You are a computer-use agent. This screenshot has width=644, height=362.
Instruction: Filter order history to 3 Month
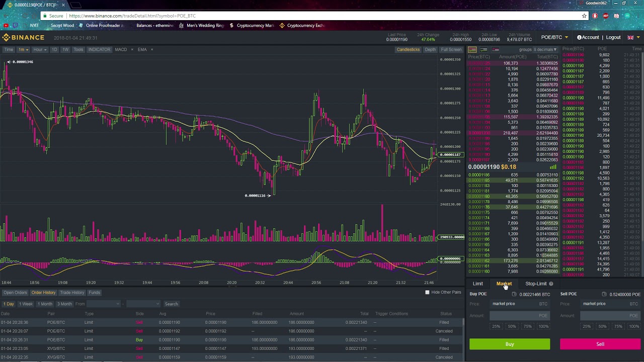coord(64,304)
